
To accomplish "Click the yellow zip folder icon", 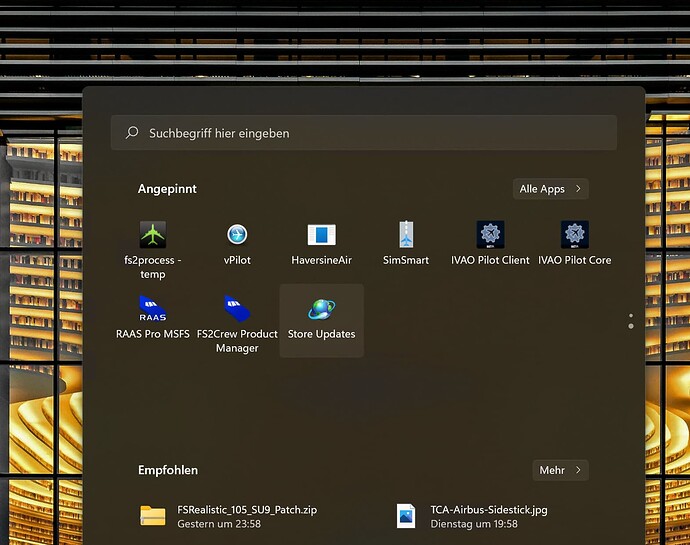I will 153,516.
